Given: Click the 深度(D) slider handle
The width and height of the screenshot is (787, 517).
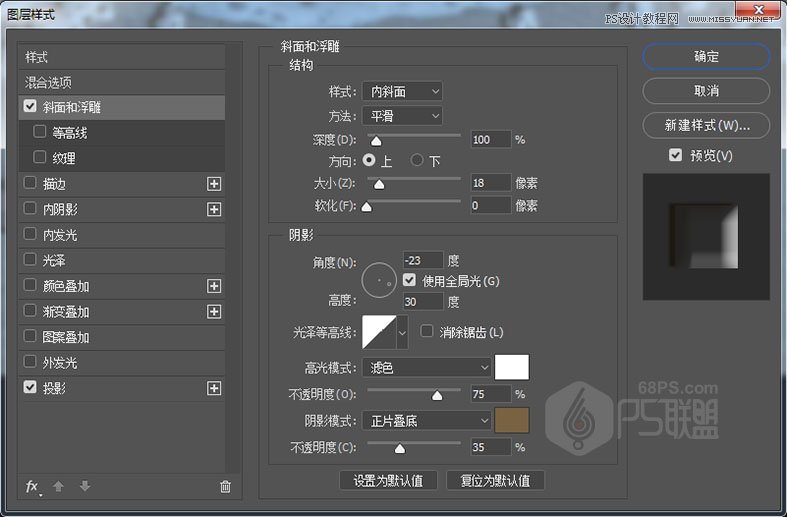Looking at the screenshot, I should click(x=376, y=141).
